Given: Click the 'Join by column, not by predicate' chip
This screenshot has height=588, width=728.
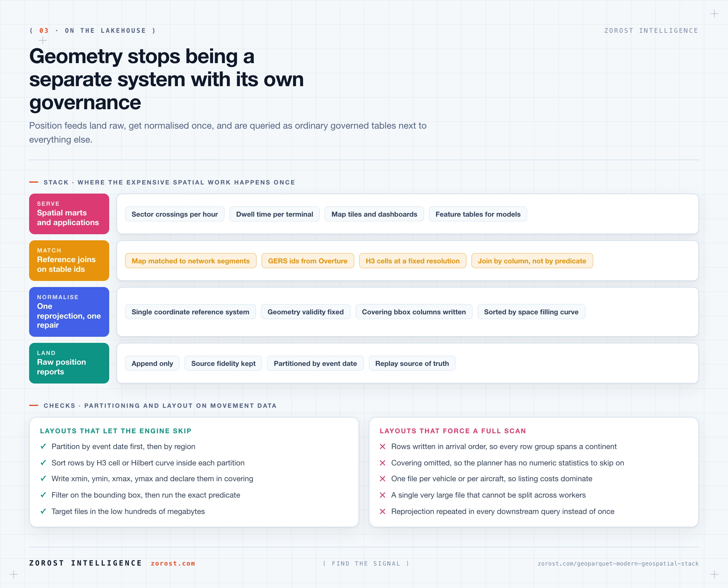Looking at the screenshot, I should coord(532,261).
